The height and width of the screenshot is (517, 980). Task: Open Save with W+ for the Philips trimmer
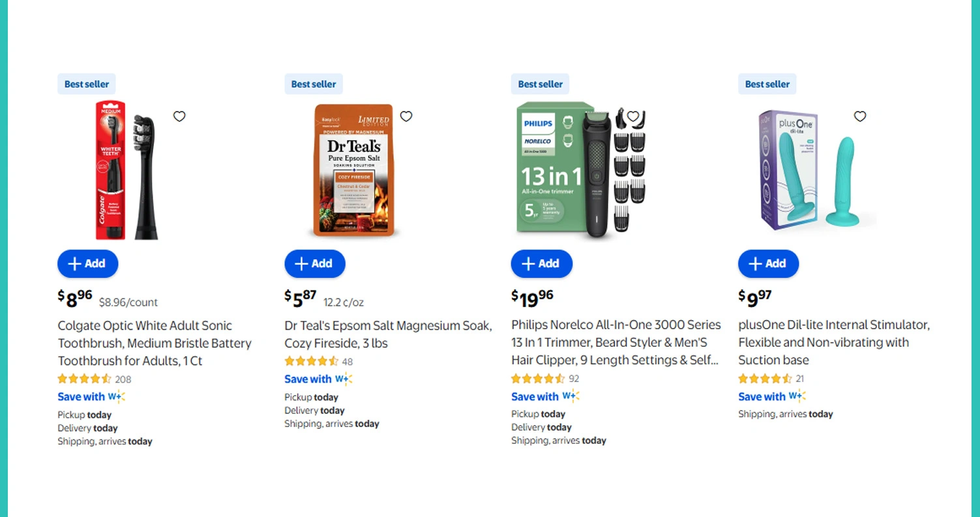click(x=535, y=396)
